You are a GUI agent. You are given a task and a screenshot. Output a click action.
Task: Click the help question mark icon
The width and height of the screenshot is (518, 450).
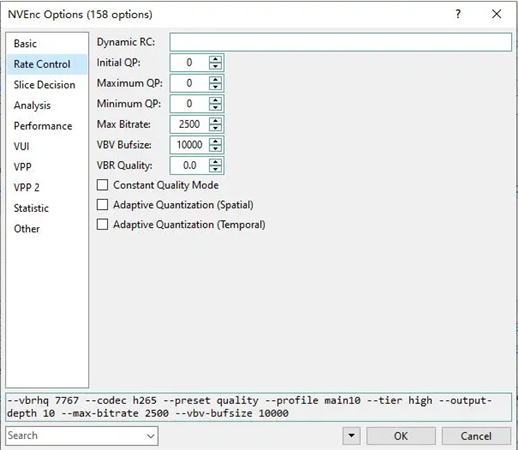tap(458, 14)
